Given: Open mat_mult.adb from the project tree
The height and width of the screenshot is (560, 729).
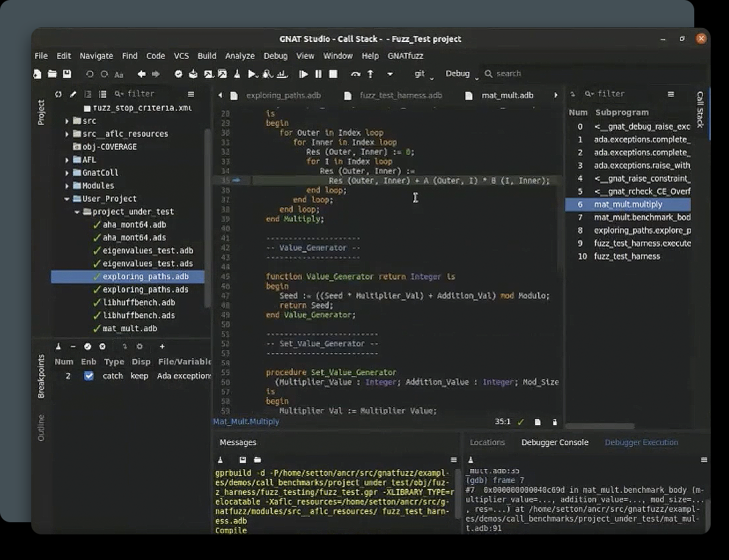Looking at the screenshot, I should point(130,329).
